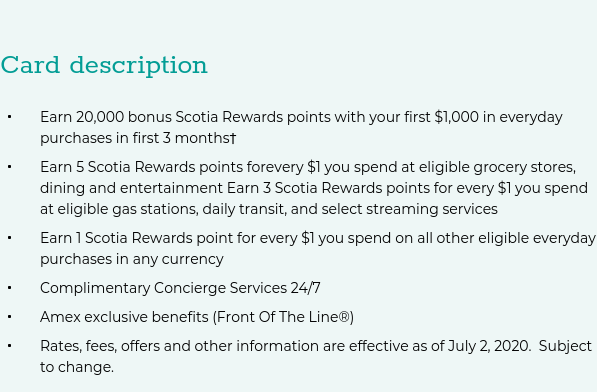
Task: Click the 'Subject to change.' text
Action: (316, 357)
